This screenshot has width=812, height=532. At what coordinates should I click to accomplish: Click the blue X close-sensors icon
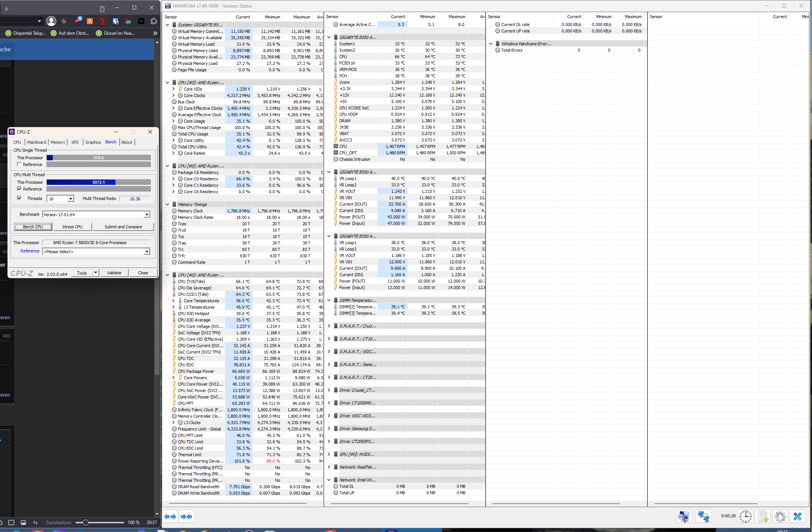797,516
